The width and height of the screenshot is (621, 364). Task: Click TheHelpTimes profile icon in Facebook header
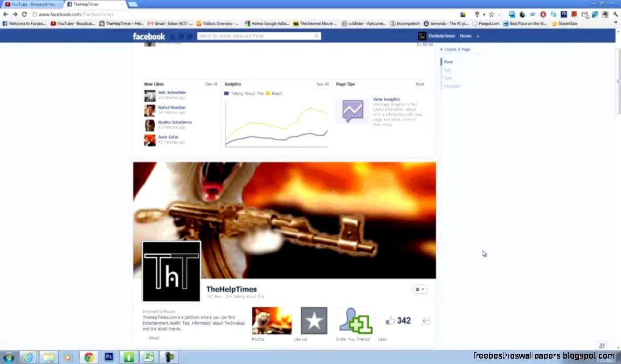pos(422,37)
